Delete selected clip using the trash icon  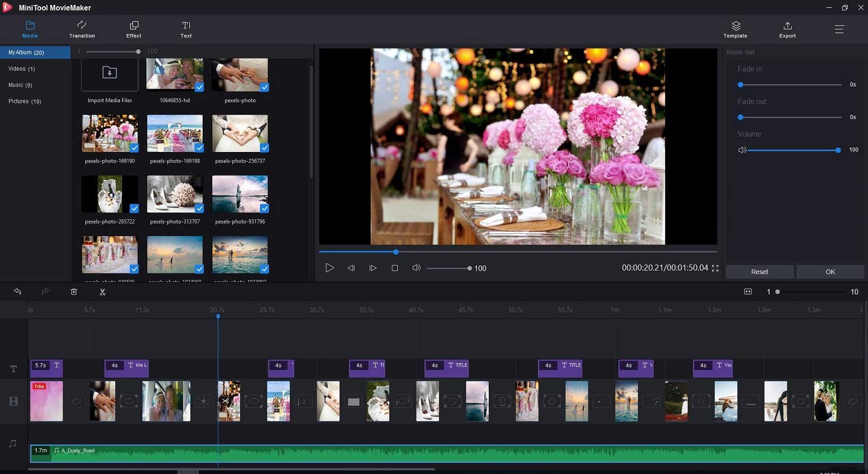point(73,292)
